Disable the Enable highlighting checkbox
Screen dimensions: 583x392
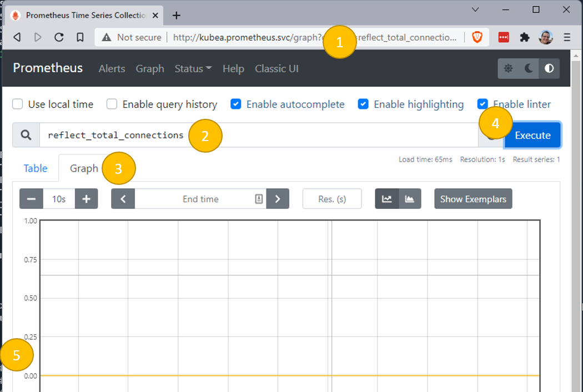click(363, 104)
